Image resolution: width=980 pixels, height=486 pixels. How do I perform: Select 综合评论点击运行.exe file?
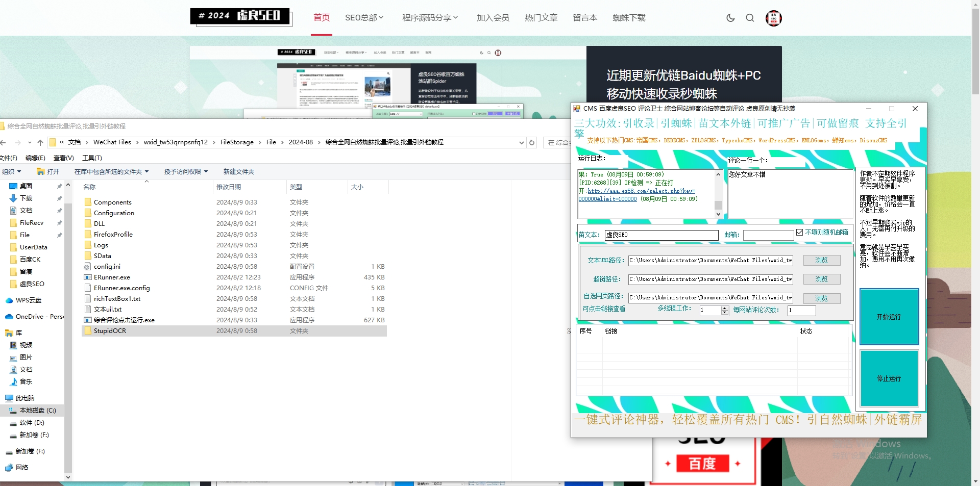[x=124, y=320]
